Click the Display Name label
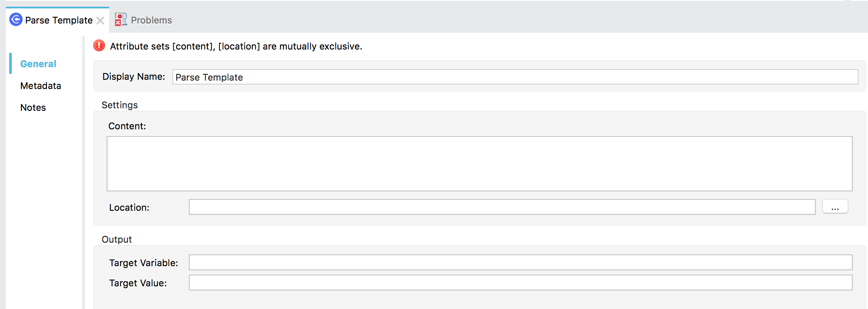The height and width of the screenshot is (309, 868). [x=133, y=76]
